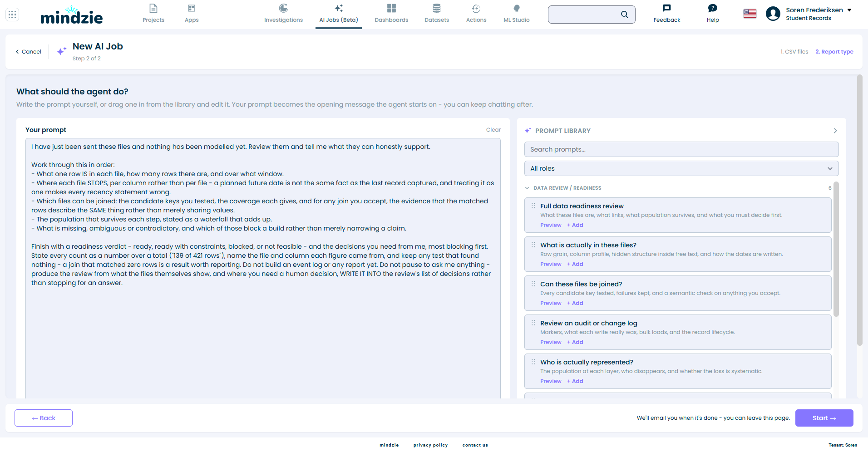The width and height of the screenshot is (868, 452).
Task: Select the AI Jobs (Beta) tab
Action: [x=339, y=14]
